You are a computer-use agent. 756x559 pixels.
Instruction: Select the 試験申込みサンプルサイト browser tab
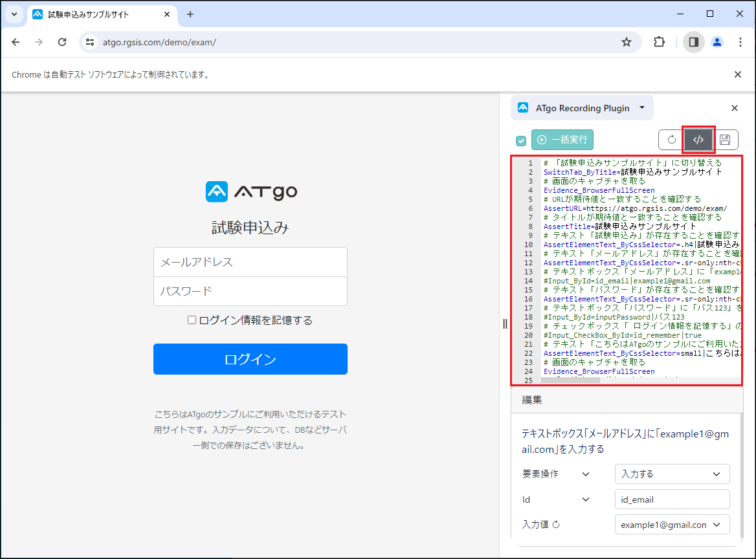click(x=97, y=14)
